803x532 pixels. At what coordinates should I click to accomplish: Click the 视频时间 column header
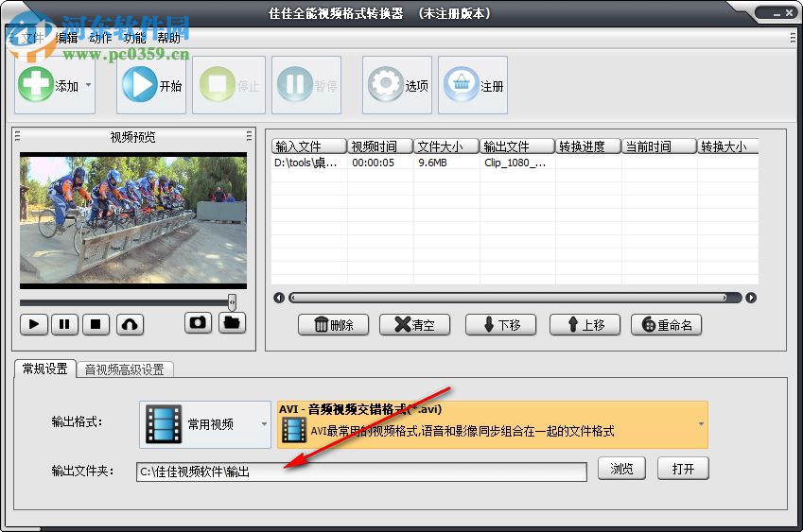point(380,146)
